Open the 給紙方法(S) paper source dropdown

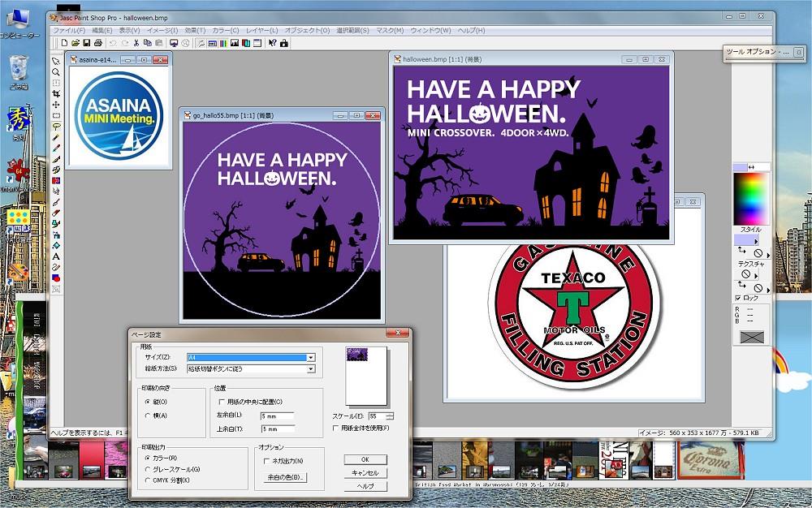click(310, 369)
